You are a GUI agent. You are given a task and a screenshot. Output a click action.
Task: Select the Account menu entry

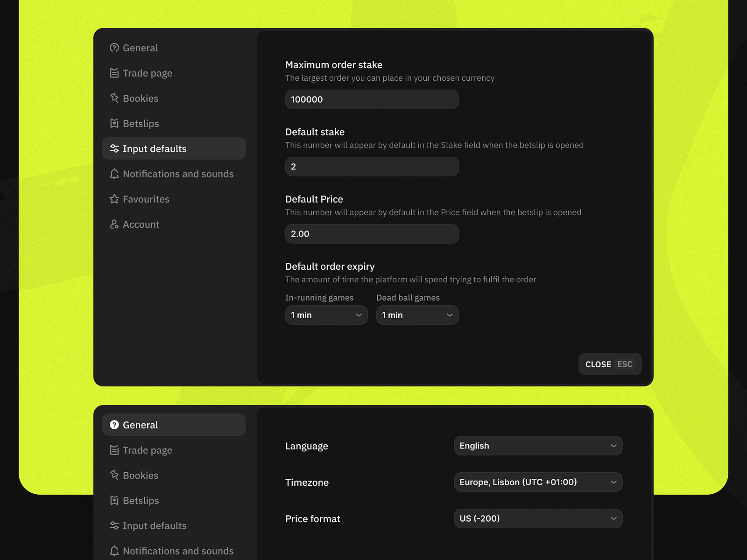[141, 224]
